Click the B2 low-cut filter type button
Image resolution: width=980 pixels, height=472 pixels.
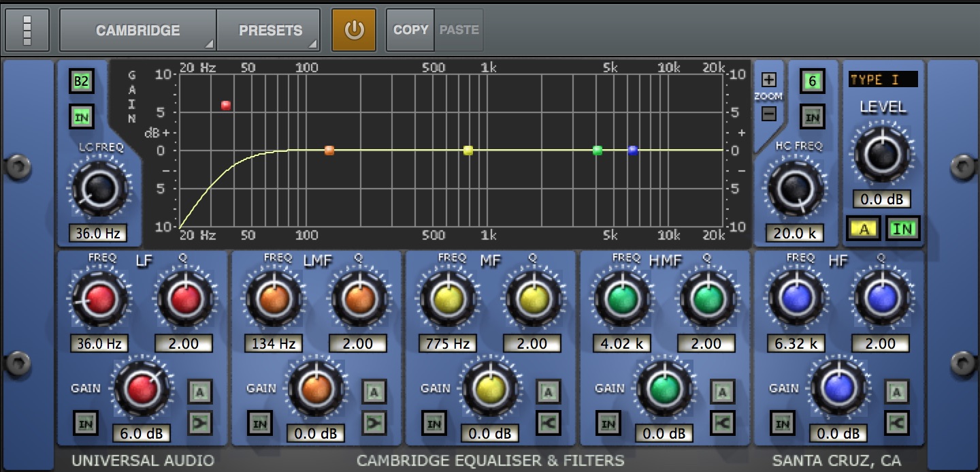coord(82,82)
